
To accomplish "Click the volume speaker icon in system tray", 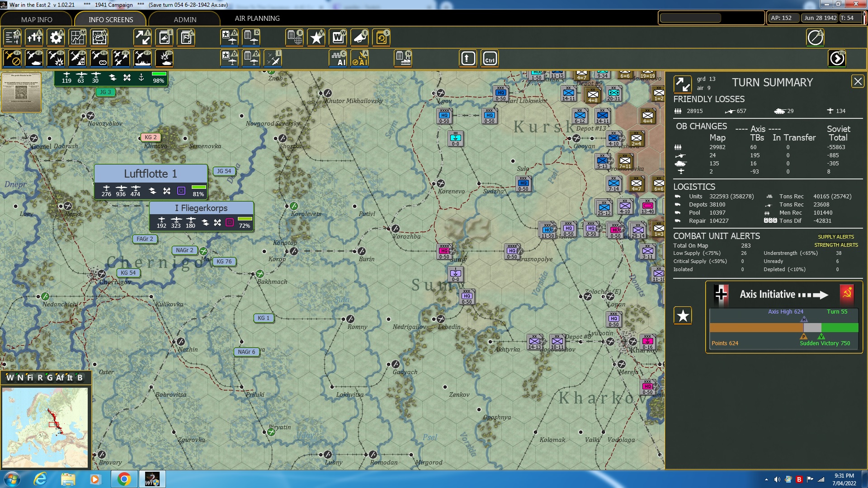I will pyautogui.click(x=777, y=479).
